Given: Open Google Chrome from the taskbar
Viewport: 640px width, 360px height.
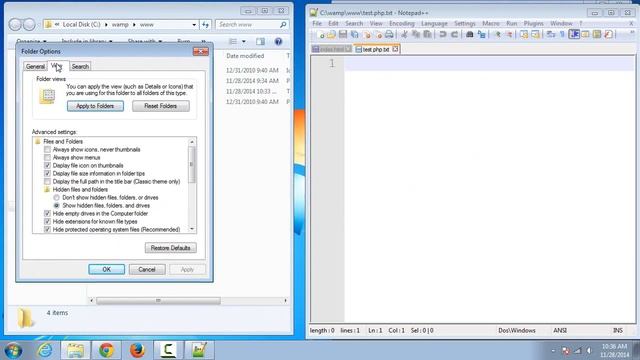Looking at the screenshot, I should (x=106, y=350).
